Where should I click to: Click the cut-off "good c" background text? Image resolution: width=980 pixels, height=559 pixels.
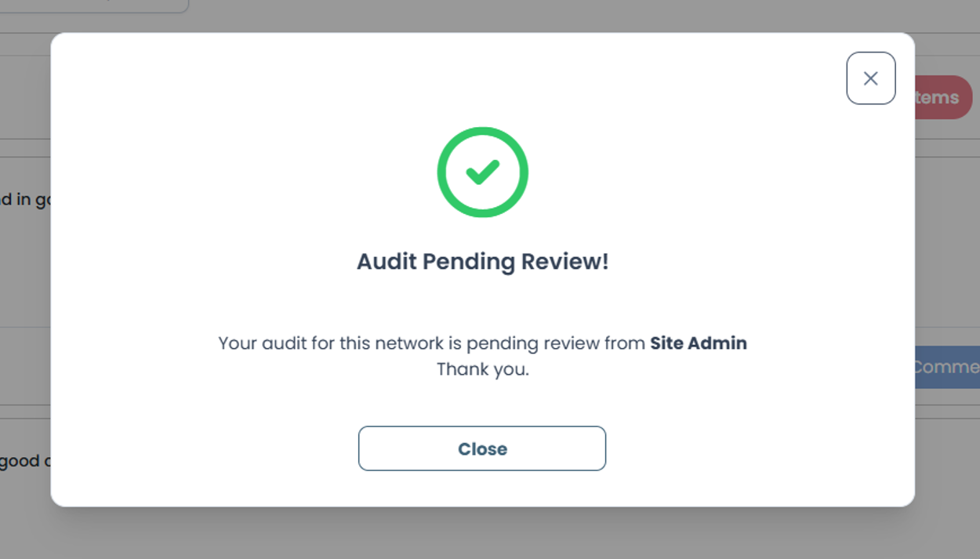[26, 461]
